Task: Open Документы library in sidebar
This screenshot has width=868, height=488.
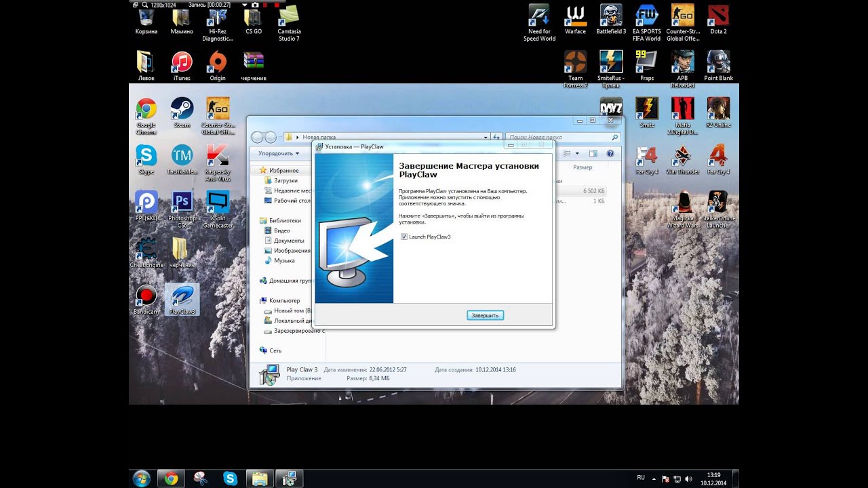Action: point(288,241)
